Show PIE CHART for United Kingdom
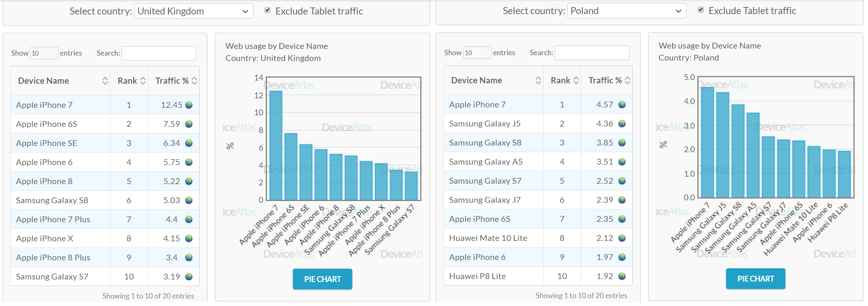868x306 pixels. click(322, 279)
